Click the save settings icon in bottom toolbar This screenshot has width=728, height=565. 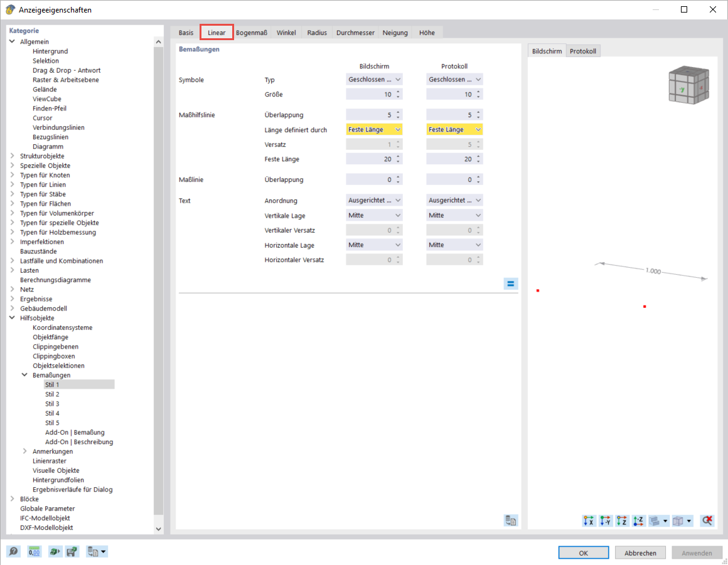[x=72, y=551]
